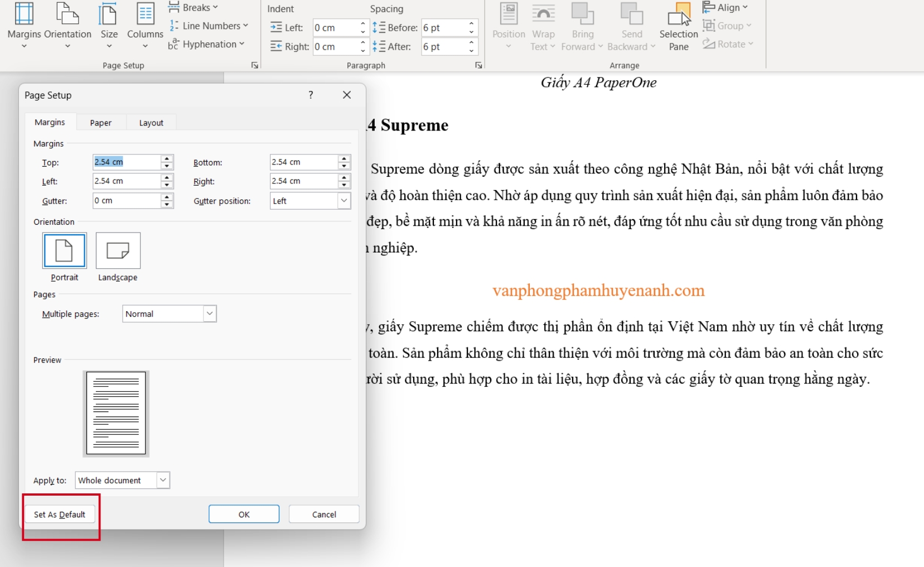Click the Top margin field
The image size is (924, 567).
tap(127, 162)
